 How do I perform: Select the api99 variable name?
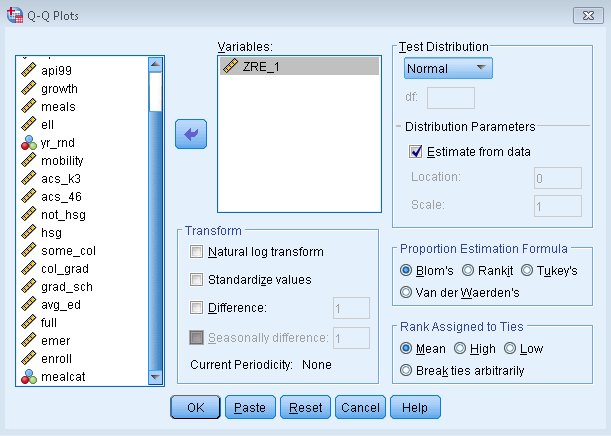coord(57,71)
